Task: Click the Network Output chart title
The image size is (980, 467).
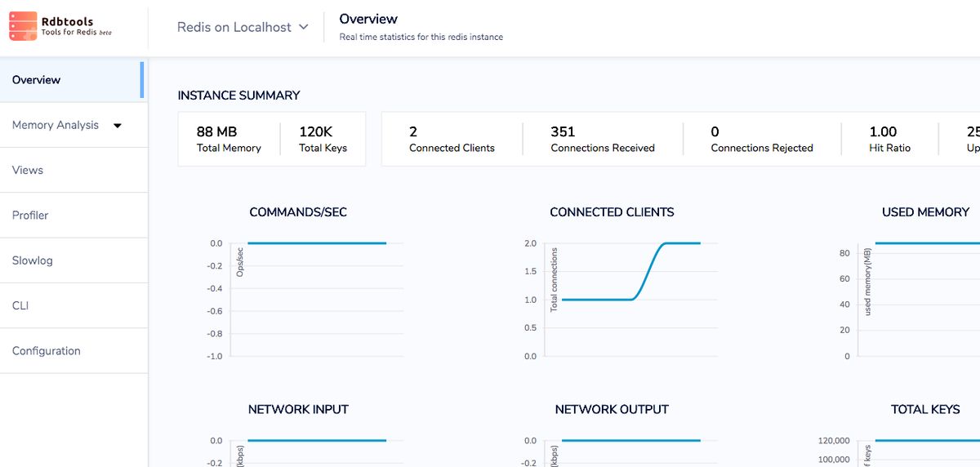Action: (x=612, y=409)
